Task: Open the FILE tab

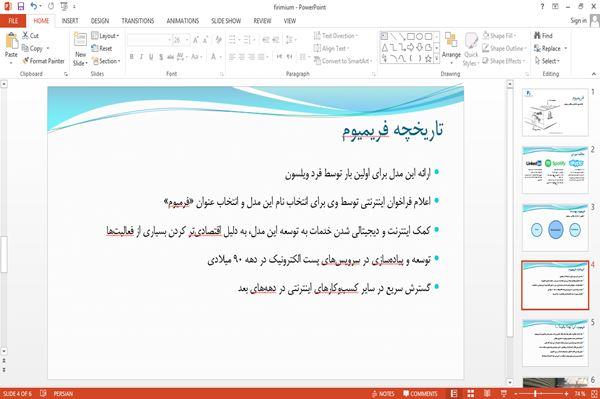Action: coord(13,21)
